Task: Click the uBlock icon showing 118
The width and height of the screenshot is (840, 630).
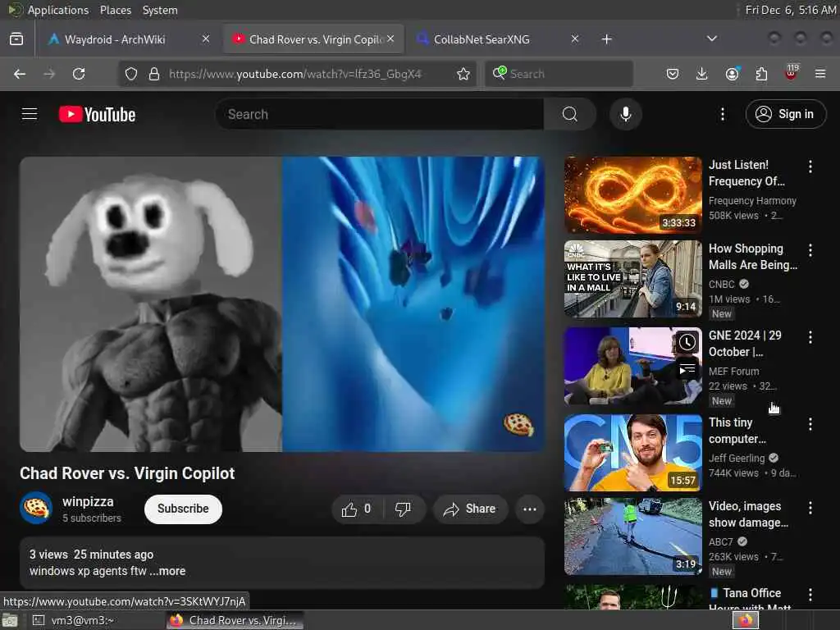Action: pyautogui.click(x=792, y=73)
